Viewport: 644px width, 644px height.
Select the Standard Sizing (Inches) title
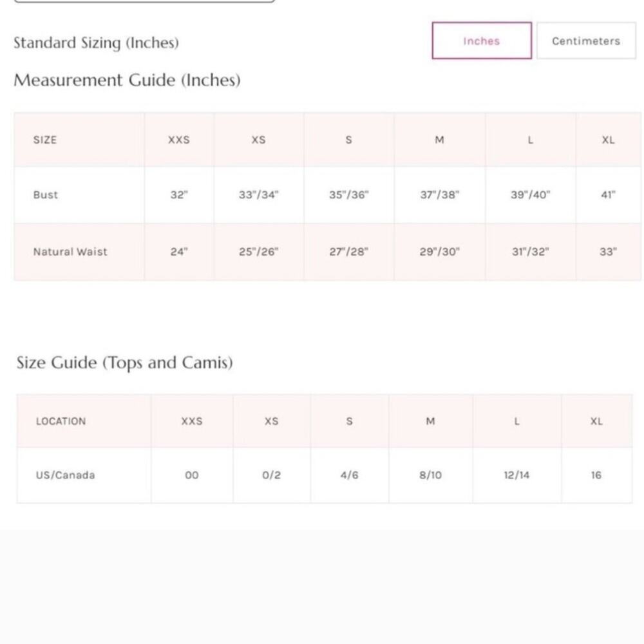coord(96,43)
